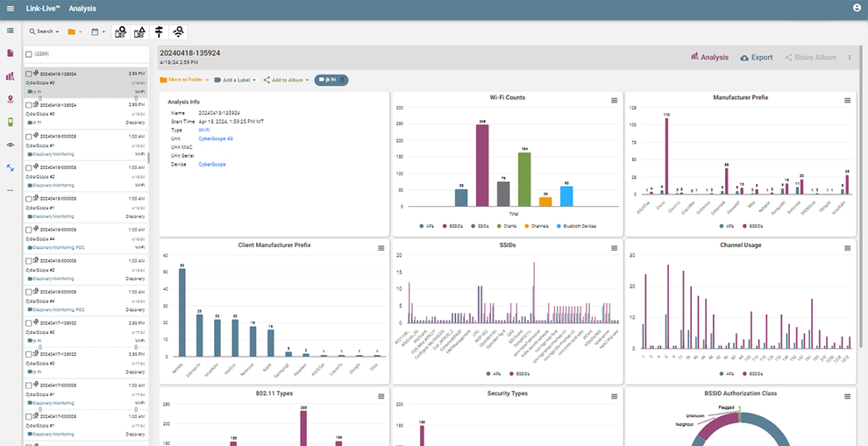Open the Add to Album dropdown
Screen dimensions: 868x446
287,80
